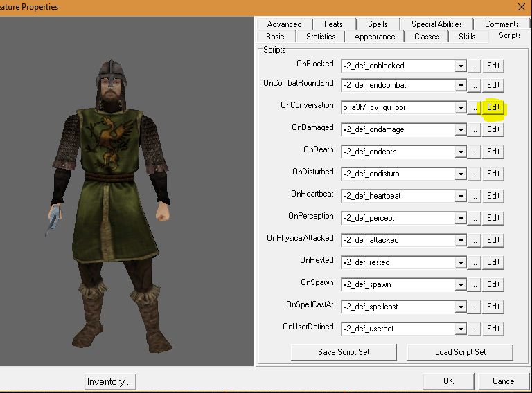
Task: Open the OnUserDefined script dropdown
Action: 461,329
